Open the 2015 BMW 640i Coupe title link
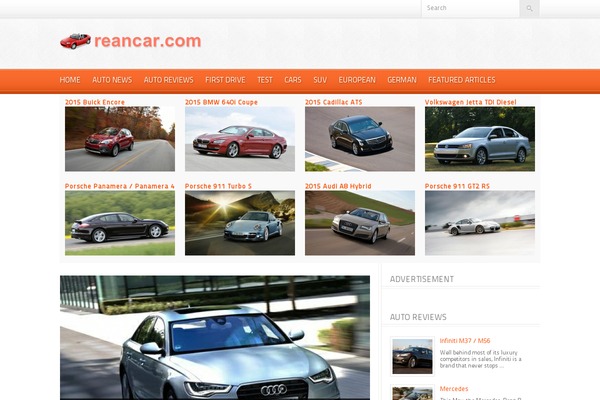 point(222,102)
